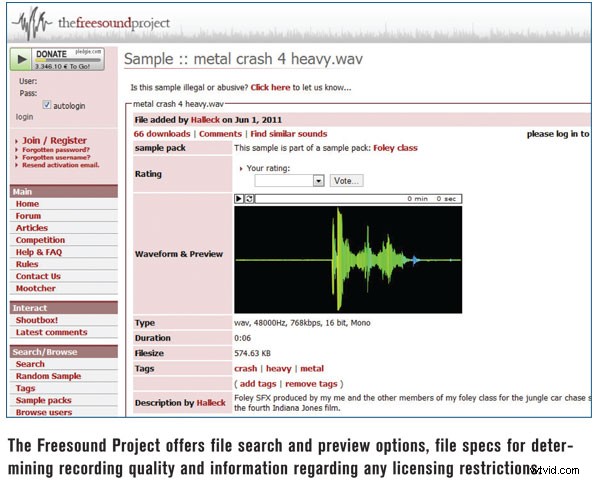The image size is (600, 480).
Task: Select Contact Us in the sidebar
Action: (x=38, y=276)
